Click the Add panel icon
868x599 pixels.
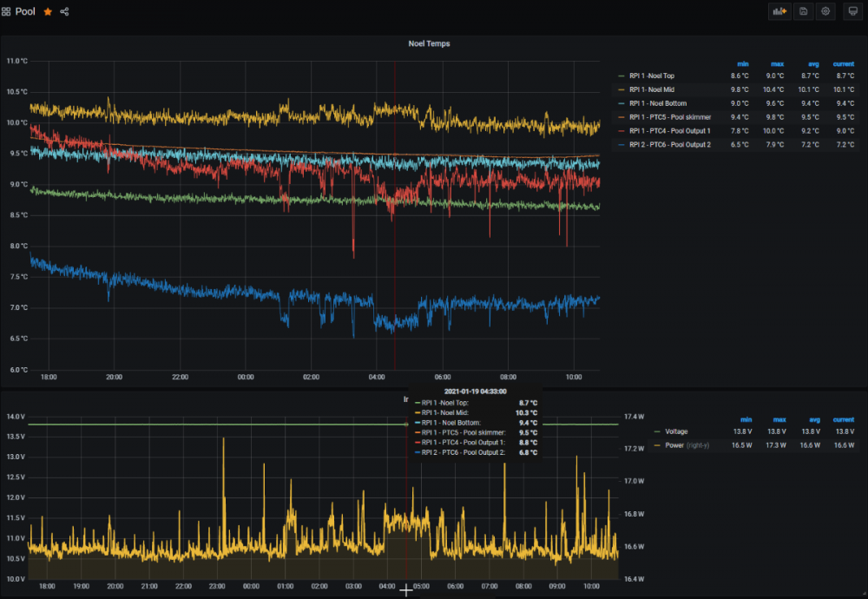click(779, 11)
